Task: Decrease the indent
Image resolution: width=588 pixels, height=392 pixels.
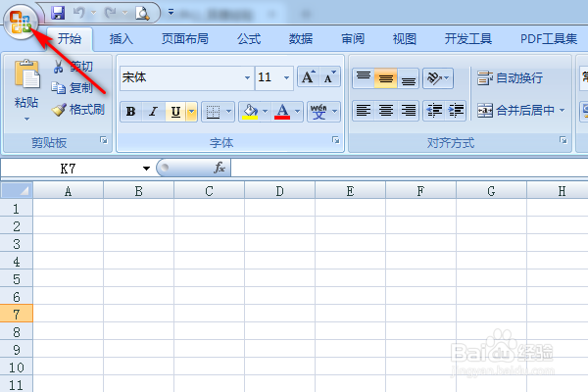Action: tap(434, 111)
